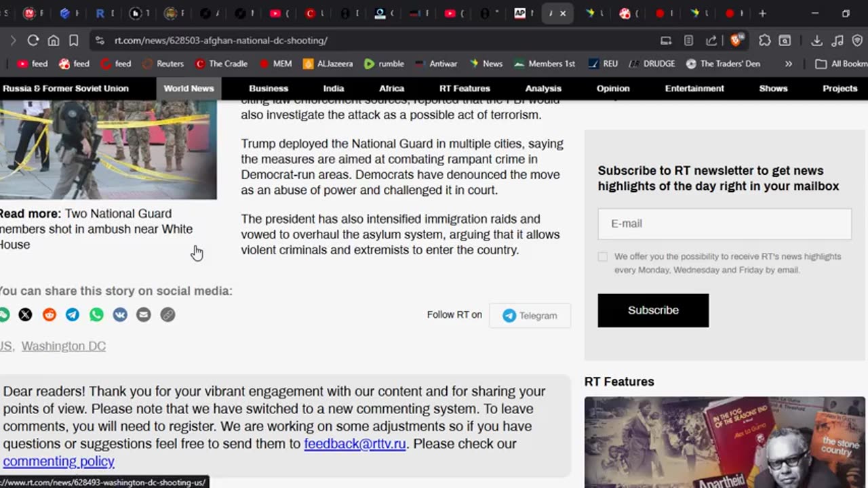This screenshot has height=488, width=868.
Task: Open feedback@rttv.ru email link
Action: point(355,444)
